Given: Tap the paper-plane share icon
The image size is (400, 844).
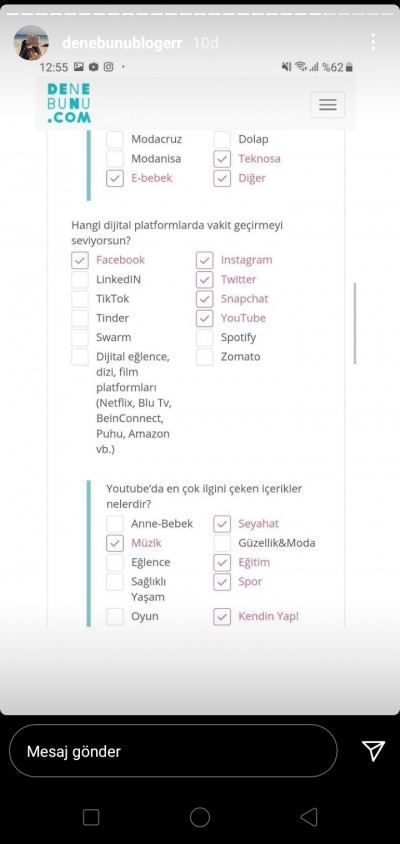Looking at the screenshot, I should [373, 750].
